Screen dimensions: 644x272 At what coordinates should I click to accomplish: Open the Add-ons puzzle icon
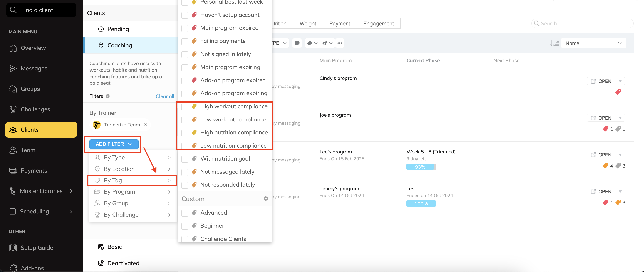pyautogui.click(x=13, y=268)
